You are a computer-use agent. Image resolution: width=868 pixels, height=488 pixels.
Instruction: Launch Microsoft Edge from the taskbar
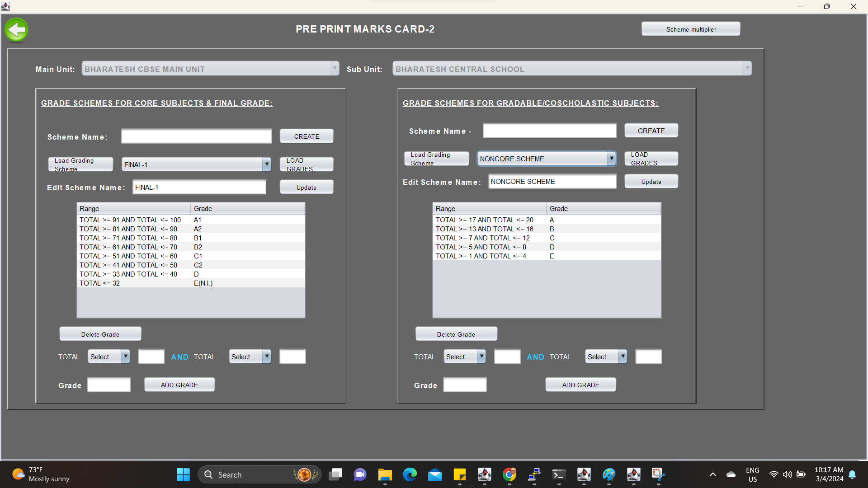click(x=410, y=474)
